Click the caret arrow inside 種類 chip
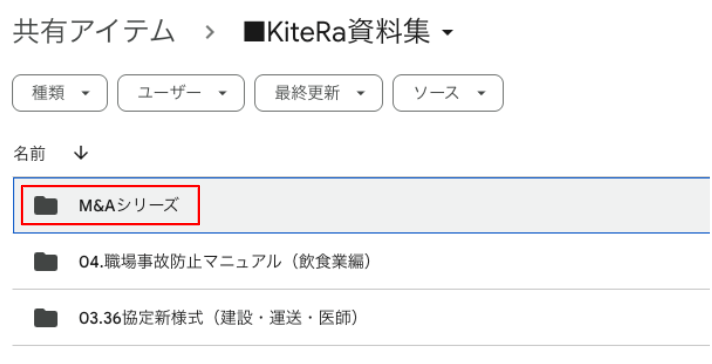Image resolution: width=712 pixels, height=364 pixels. tap(85, 93)
